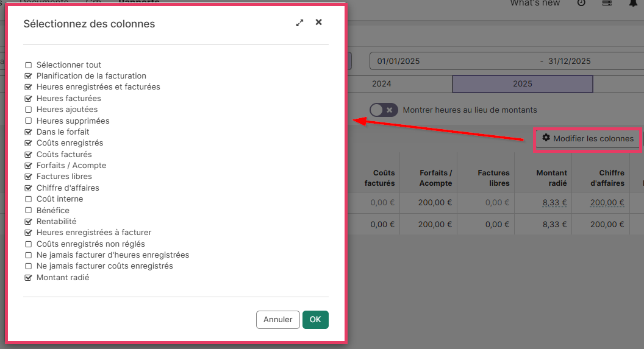Viewport: 644px width, 349px height.
Task: Click the end date 31/12/2025
Action: pyautogui.click(x=569, y=61)
